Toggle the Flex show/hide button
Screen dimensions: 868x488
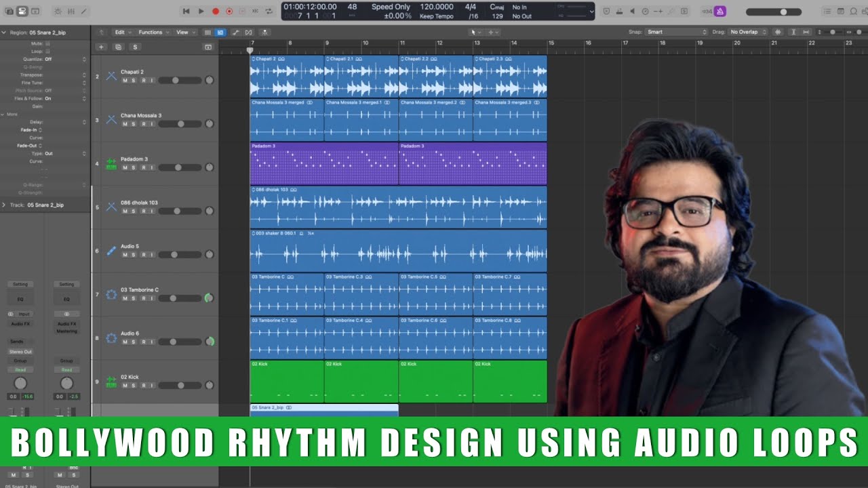[x=248, y=32]
